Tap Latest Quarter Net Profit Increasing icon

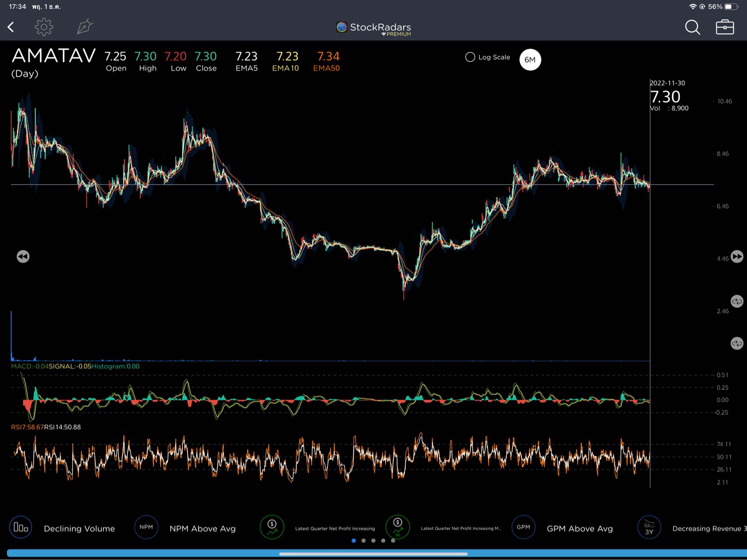(x=272, y=527)
